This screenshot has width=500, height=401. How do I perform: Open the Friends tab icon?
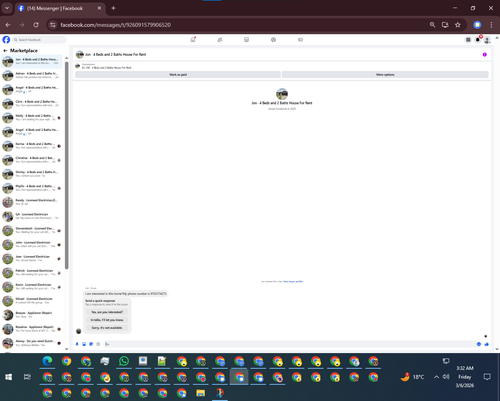click(x=220, y=40)
